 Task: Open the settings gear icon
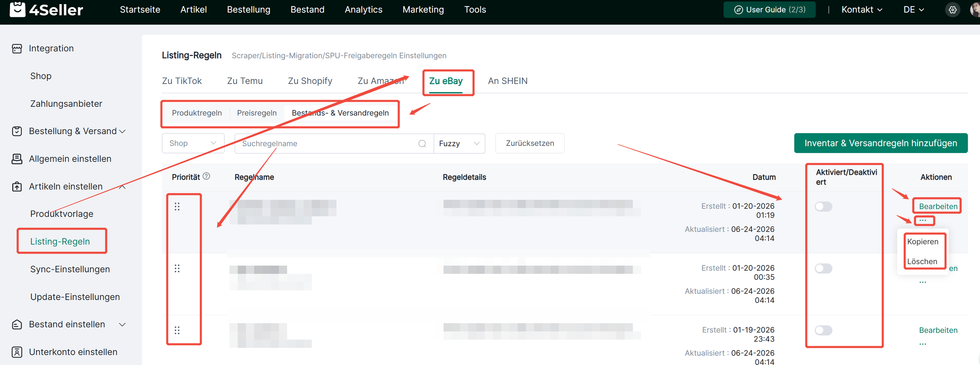[952, 10]
